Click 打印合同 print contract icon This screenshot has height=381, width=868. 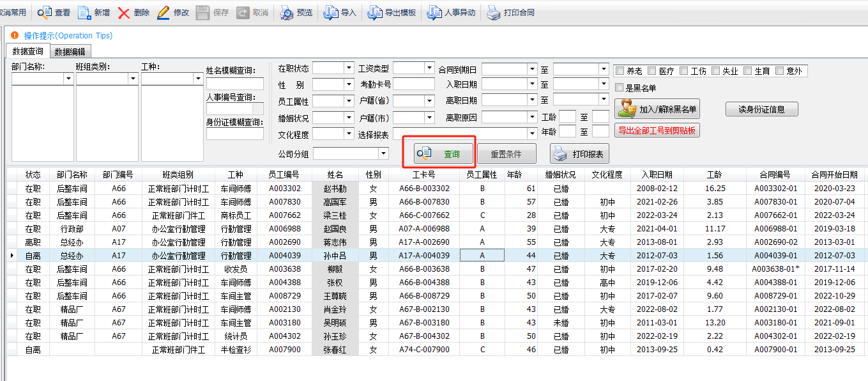[493, 12]
